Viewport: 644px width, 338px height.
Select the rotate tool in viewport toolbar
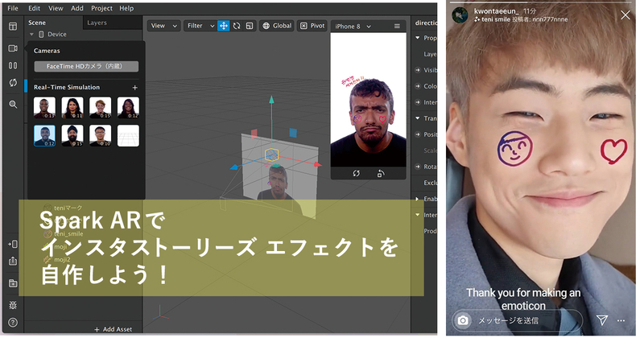pyautogui.click(x=237, y=26)
